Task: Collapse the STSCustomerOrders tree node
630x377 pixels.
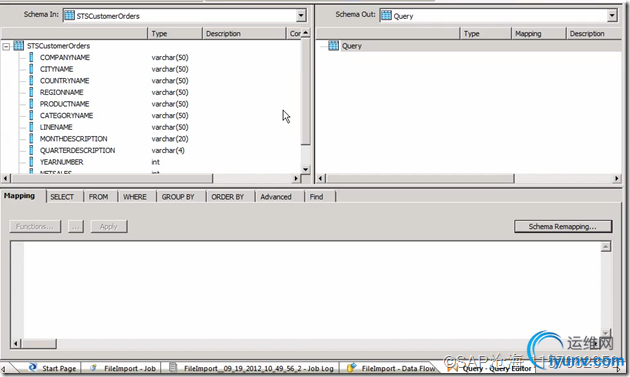Action: 6,47
